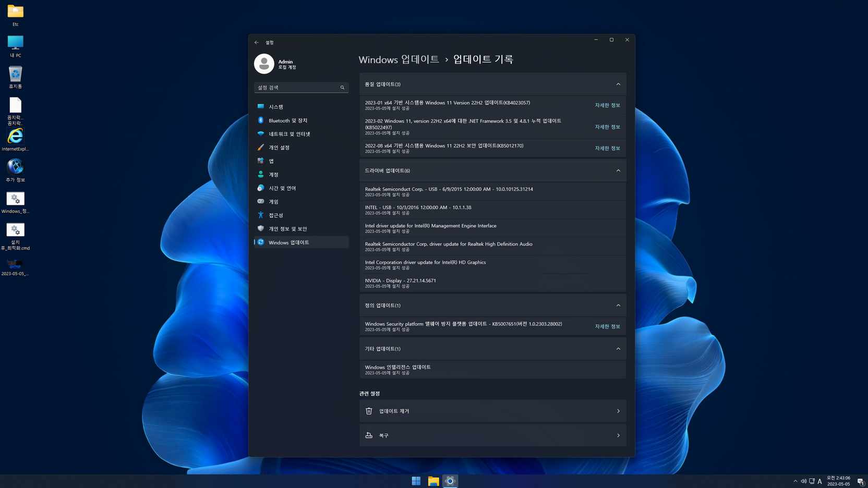Viewport: 868px width, 488px height.
Task: Click the IME language indicator A
Action: click(x=819, y=481)
